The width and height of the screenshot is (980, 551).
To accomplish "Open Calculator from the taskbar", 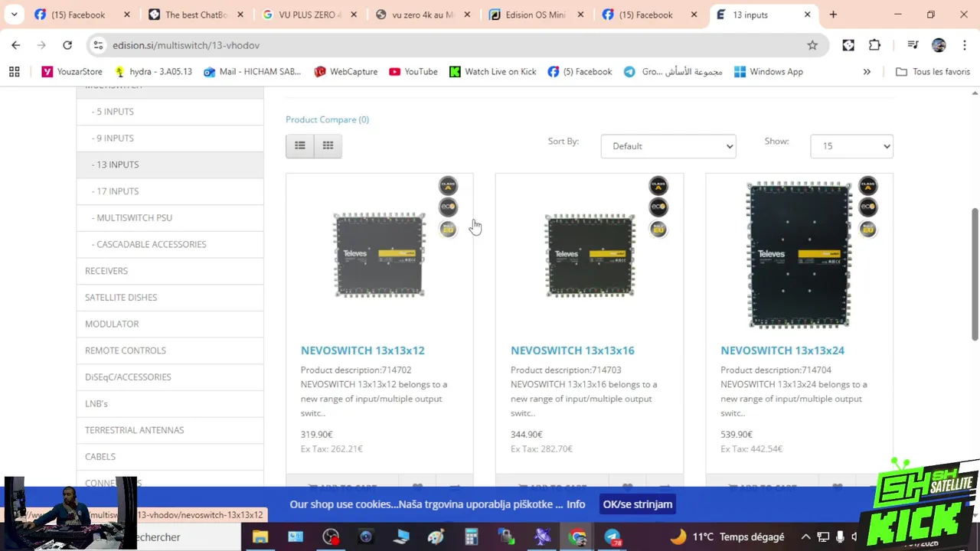I will tap(472, 537).
